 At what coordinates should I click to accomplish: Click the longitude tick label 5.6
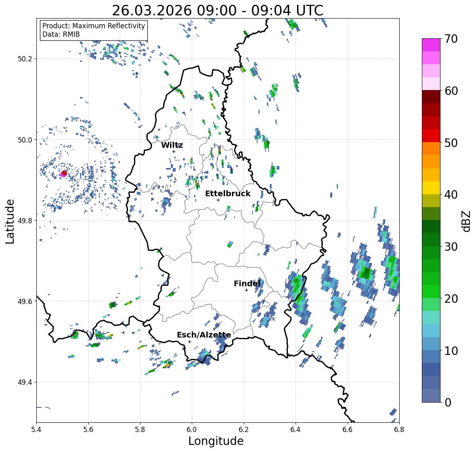click(x=88, y=430)
